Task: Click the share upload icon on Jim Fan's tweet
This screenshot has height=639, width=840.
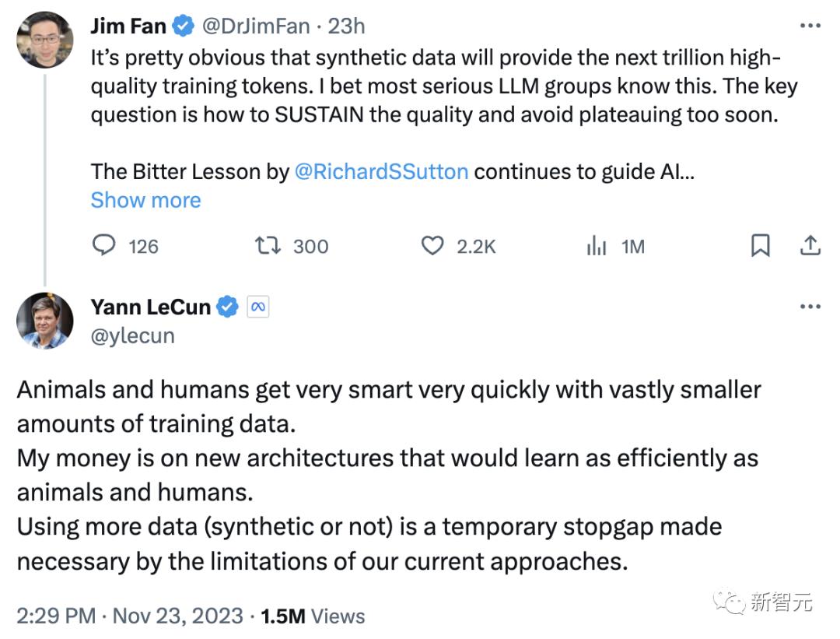Action: coord(810,247)
